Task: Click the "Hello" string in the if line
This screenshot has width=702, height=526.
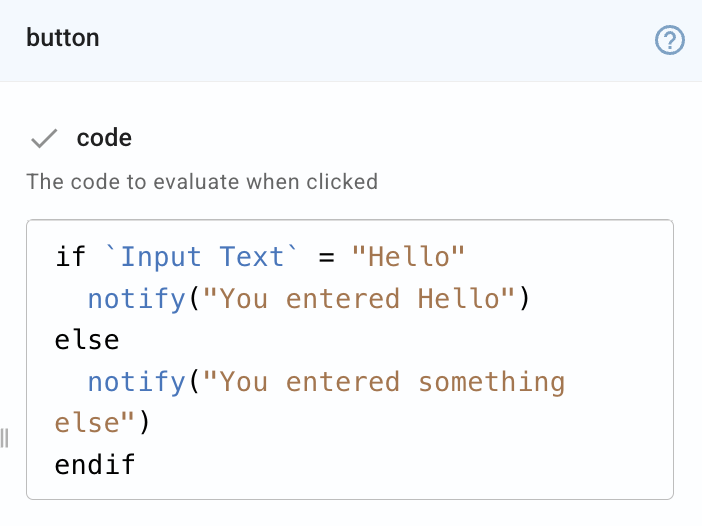Action: (408, 257)
